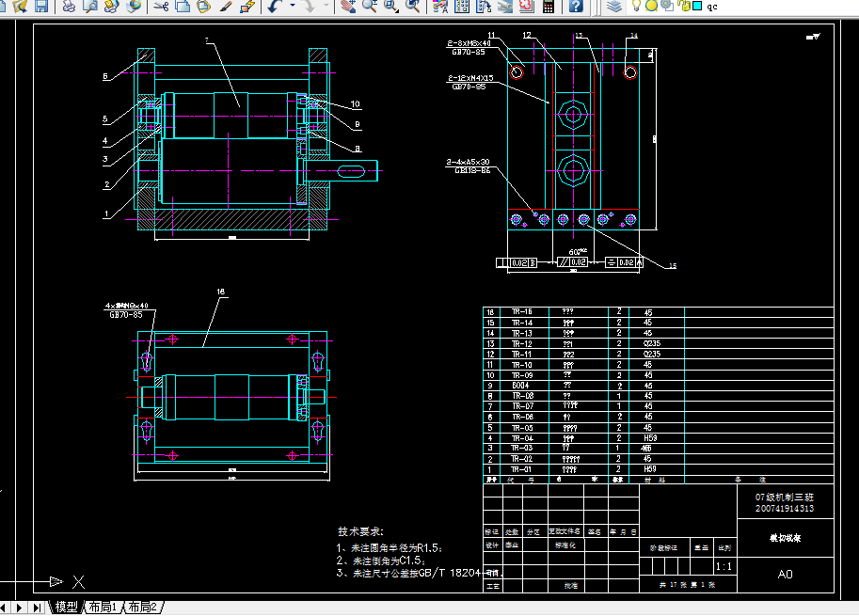Viewport: 859px width, 616px height.
Task: Open DesignCenter icon
Action: point(462,6)
